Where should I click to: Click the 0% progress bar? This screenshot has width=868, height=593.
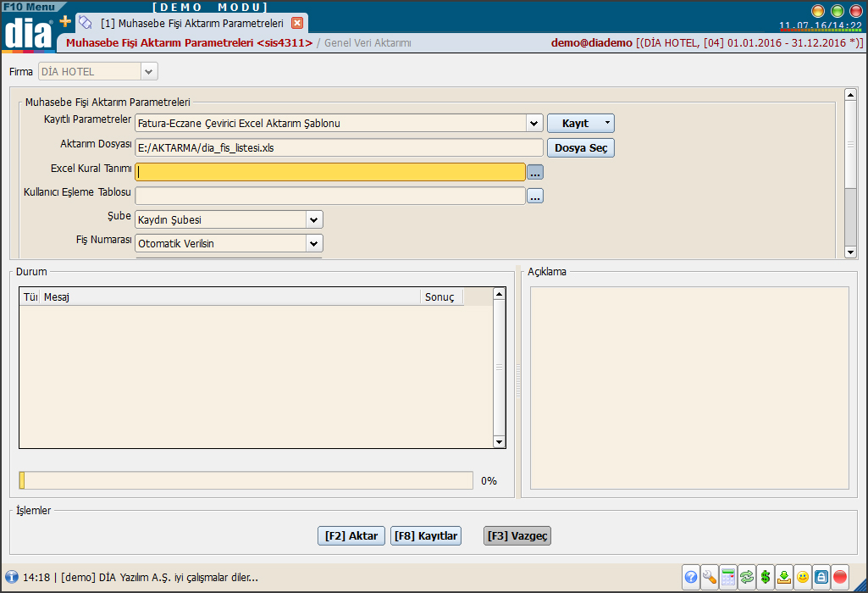point(246,480)
